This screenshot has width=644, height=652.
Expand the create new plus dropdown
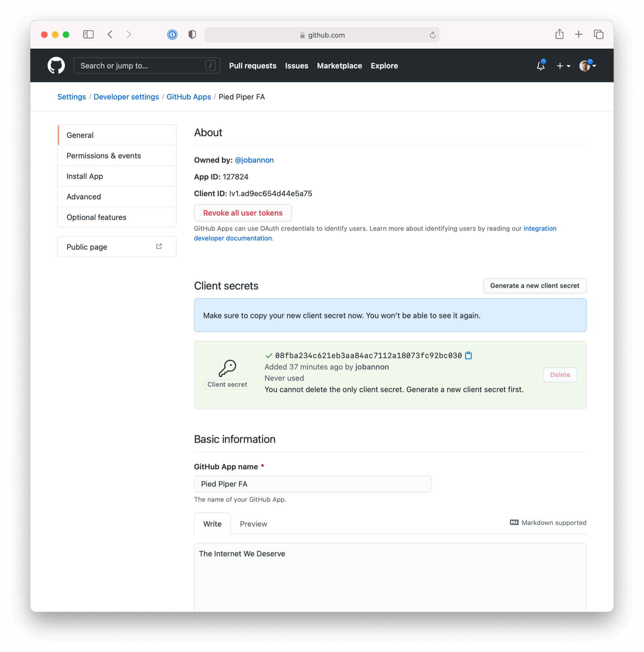coord(563,66)
